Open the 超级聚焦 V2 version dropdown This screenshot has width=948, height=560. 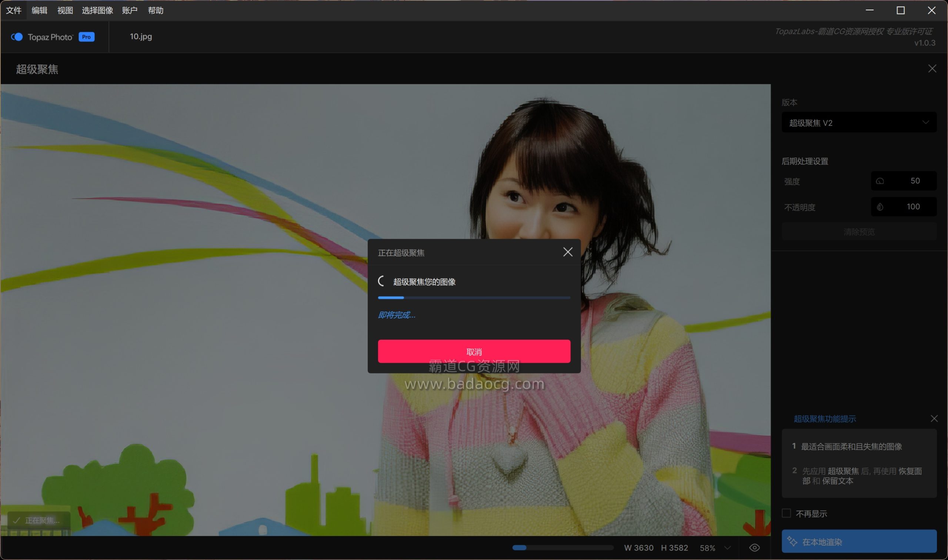tap(859, 123)
